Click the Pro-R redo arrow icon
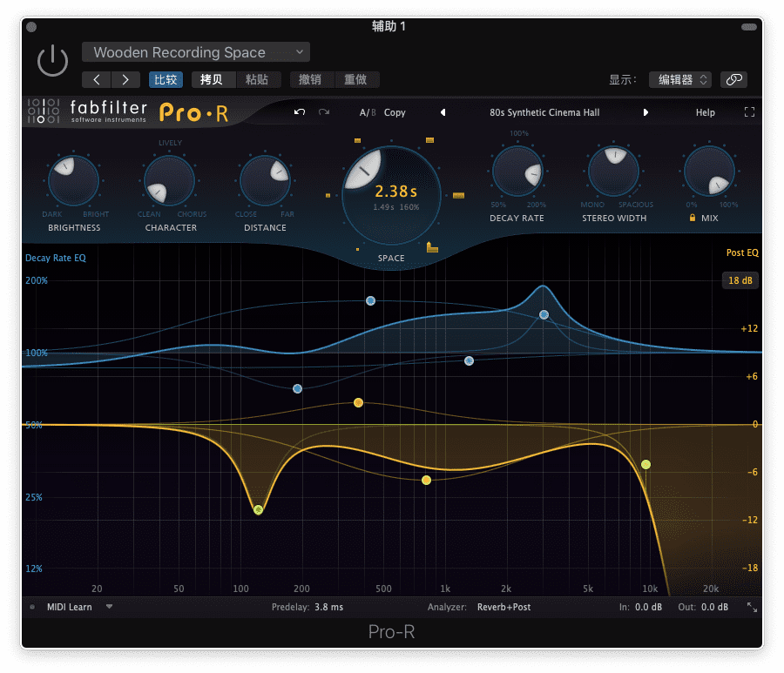This screenshot has height=673, width=784. (x=324, y=112)
